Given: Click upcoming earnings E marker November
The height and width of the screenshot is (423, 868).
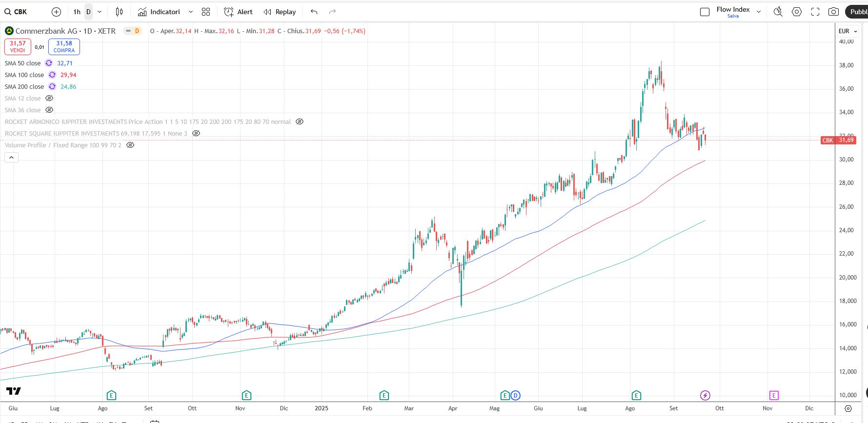Looking at the screenshot, I should [773, 395].
